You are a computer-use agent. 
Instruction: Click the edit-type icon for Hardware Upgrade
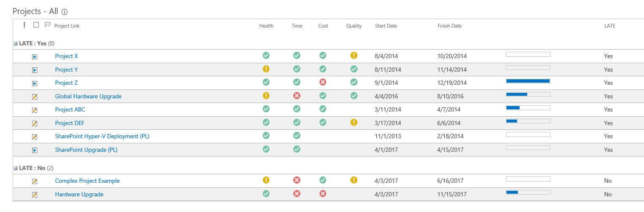pyautogui.click(x=35, y=195)
